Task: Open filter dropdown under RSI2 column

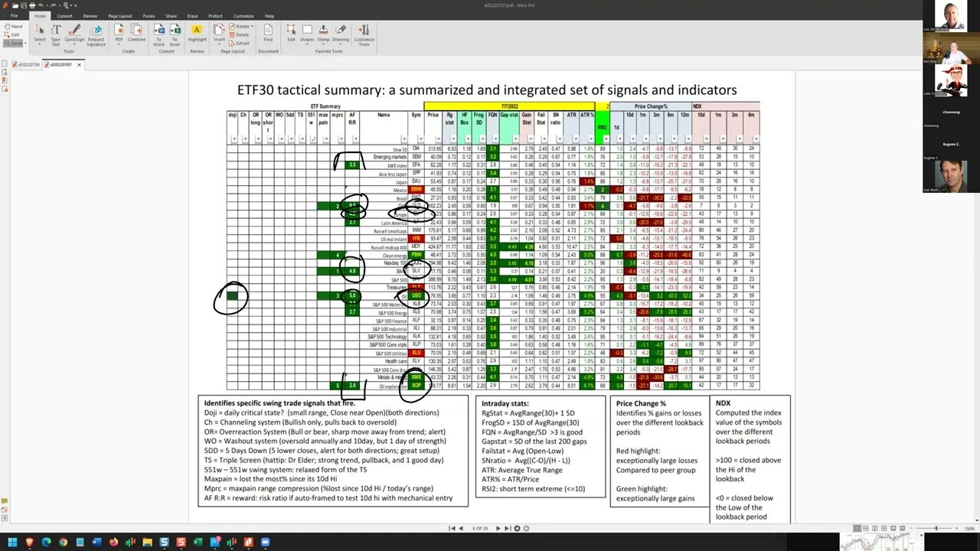Action: coord(606,139)
